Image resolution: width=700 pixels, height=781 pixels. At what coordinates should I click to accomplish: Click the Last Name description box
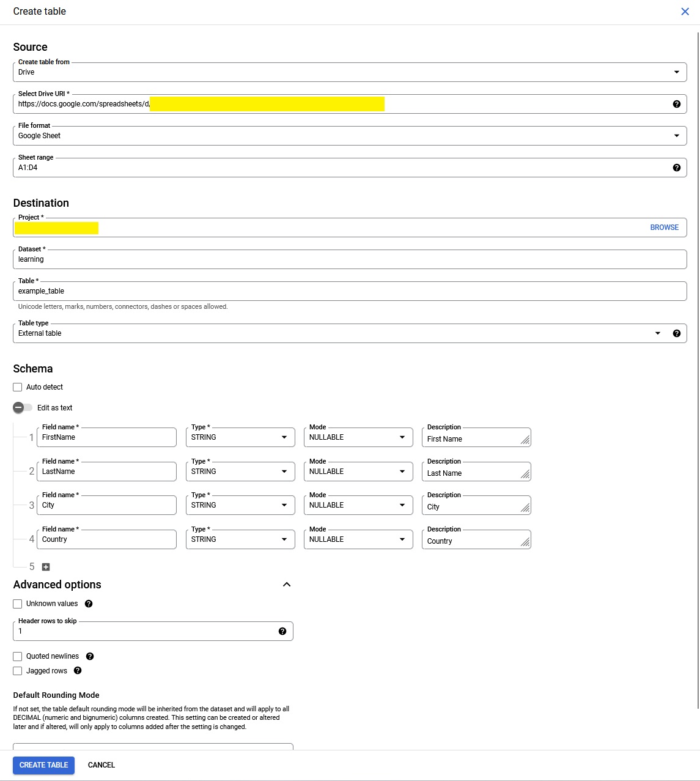(476, 472)
